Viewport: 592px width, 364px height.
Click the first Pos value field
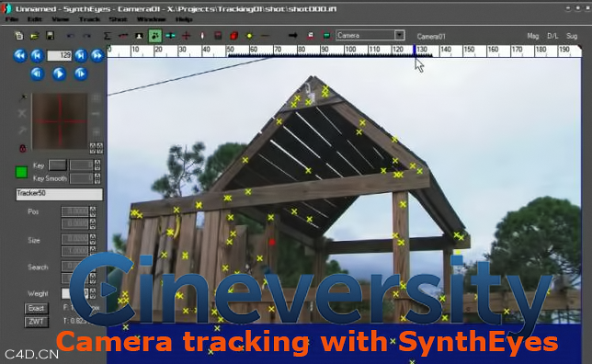[75, 211]
